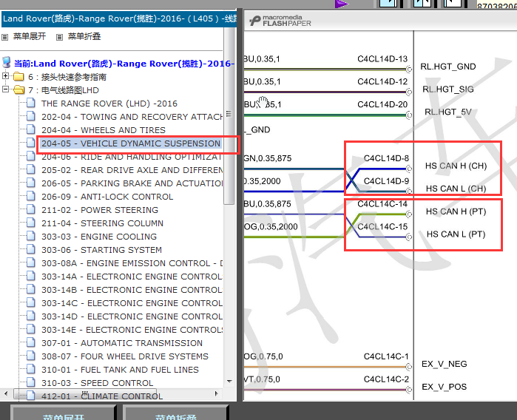Click the RL.HGT_SIG signal label
This screenshot has width=517, height=420.
pyautogui.click(x=447, y=89)
